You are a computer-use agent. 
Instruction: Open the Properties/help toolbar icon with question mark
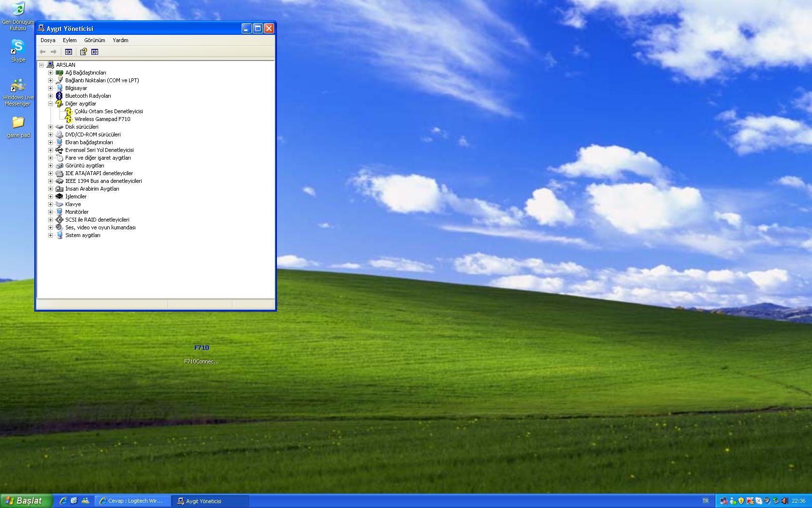click(83, 52)
